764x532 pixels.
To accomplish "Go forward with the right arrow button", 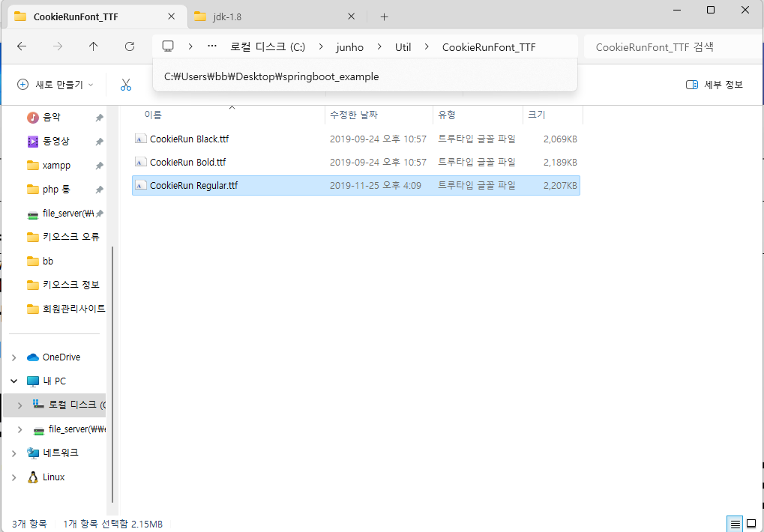I will click(x=58, y=46).
